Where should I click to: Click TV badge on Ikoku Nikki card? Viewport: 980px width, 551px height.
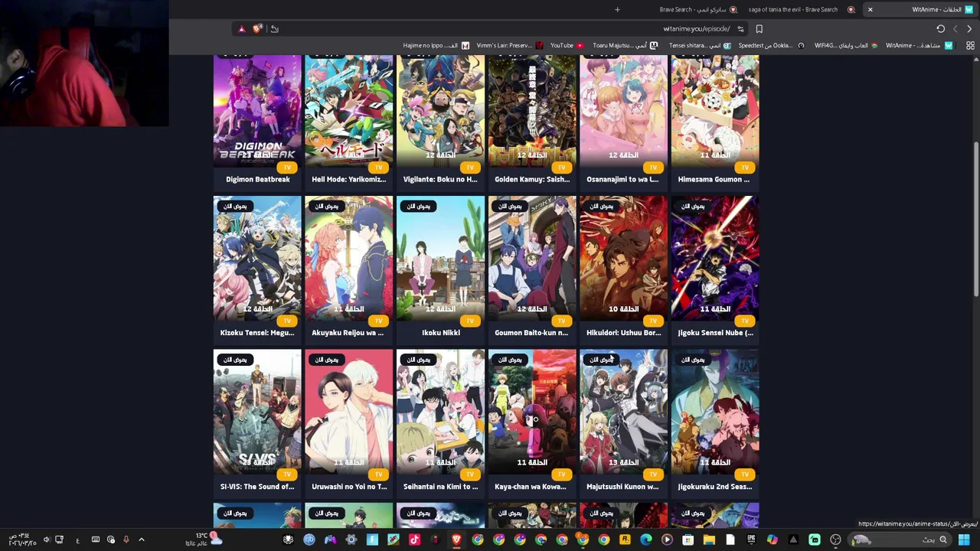pos(470,321)
